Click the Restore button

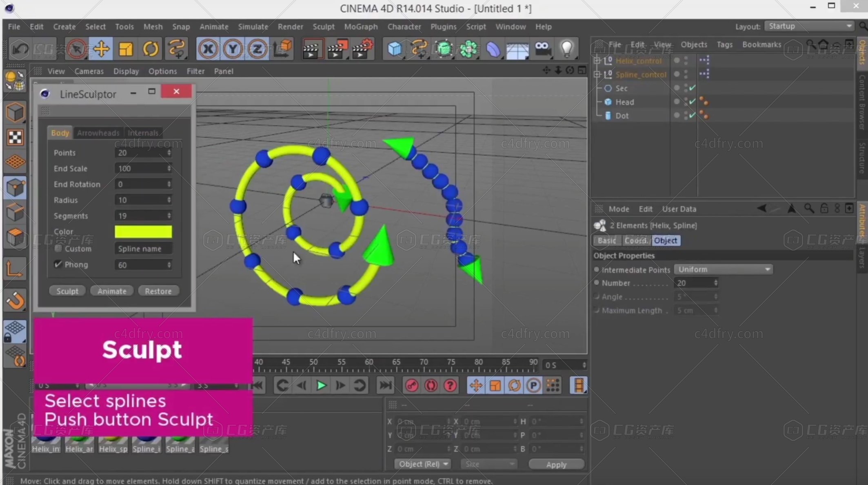[158, 291]
